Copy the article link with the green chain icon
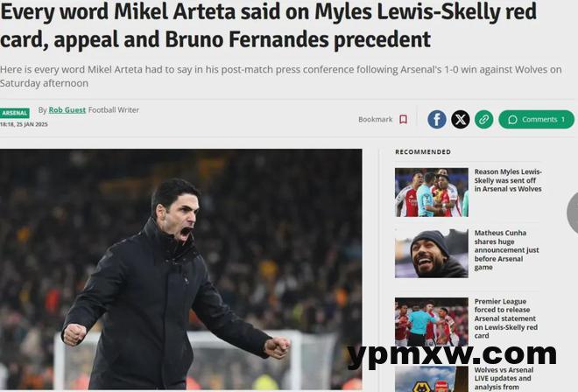This screenshot has height=392, width=578. click(x=483, y=119)
